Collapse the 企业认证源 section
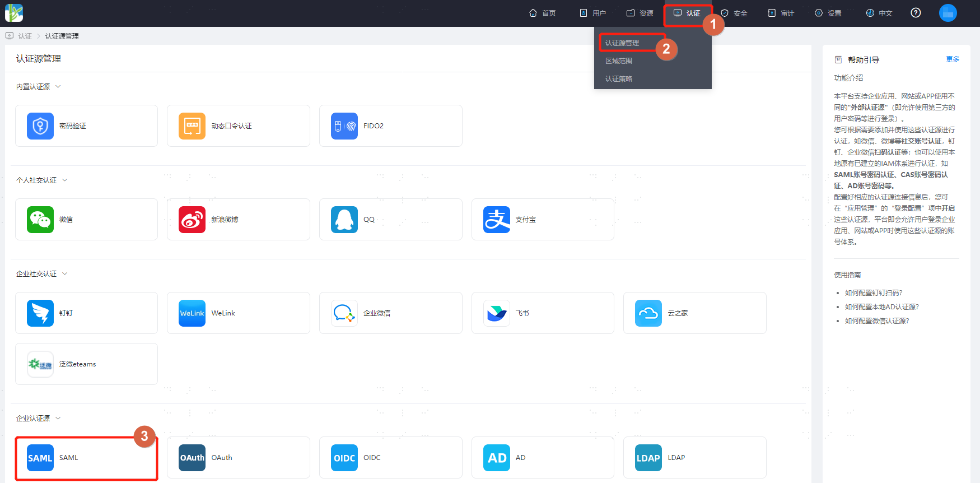Screen dimensions: 980x483 58,418
